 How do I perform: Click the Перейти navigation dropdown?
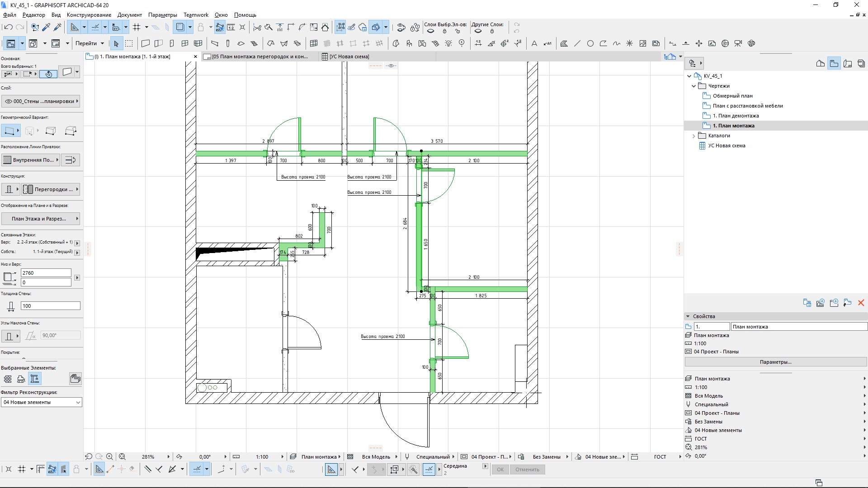coord(88,43)
